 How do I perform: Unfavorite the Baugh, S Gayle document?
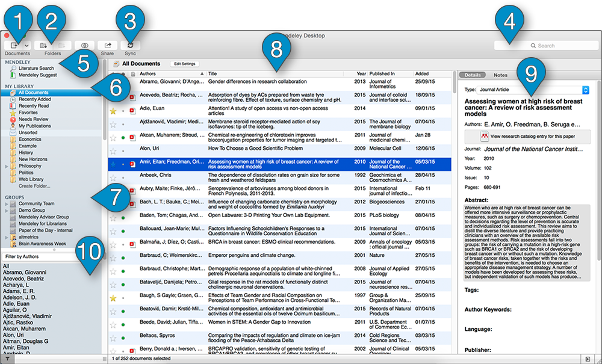pyautogui.click(x=113, y=298)
